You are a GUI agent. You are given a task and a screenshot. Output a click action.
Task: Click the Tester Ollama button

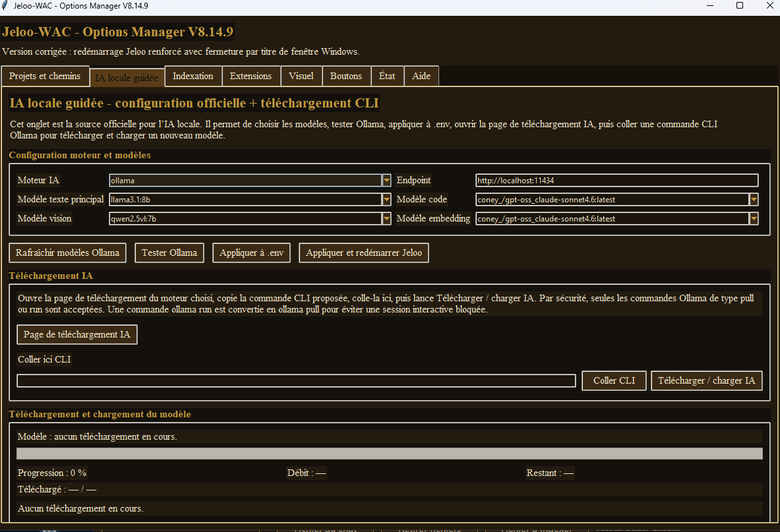tap(169, 252)
